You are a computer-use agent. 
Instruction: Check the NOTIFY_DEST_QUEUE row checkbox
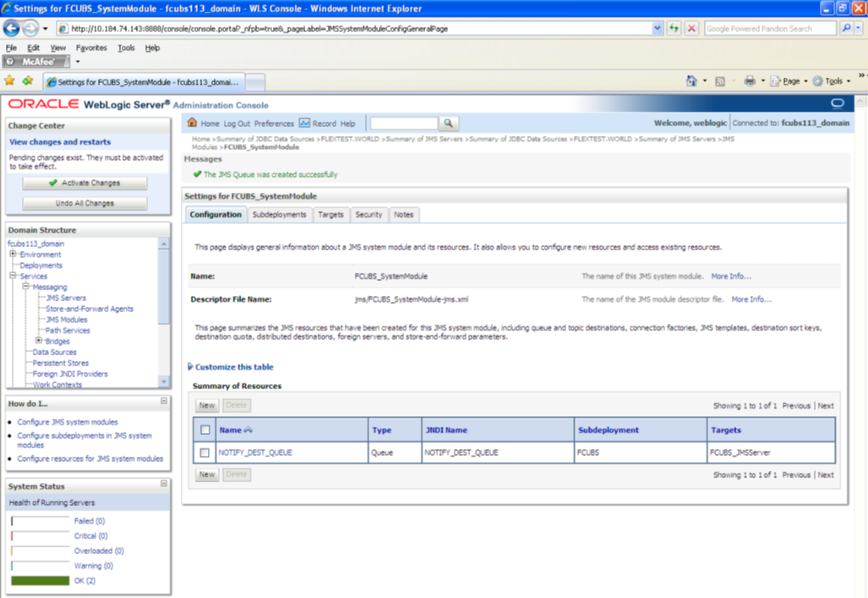tap(205, 453)
